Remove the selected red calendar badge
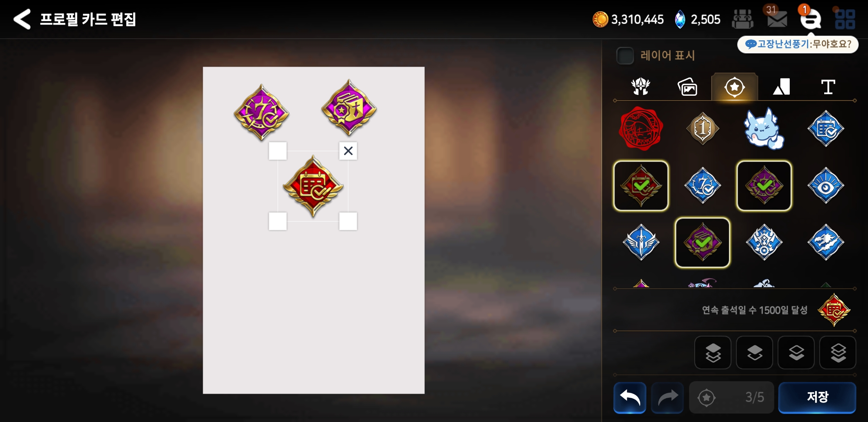Viewport: 868px width, 422px height. [x=348, y=151]
